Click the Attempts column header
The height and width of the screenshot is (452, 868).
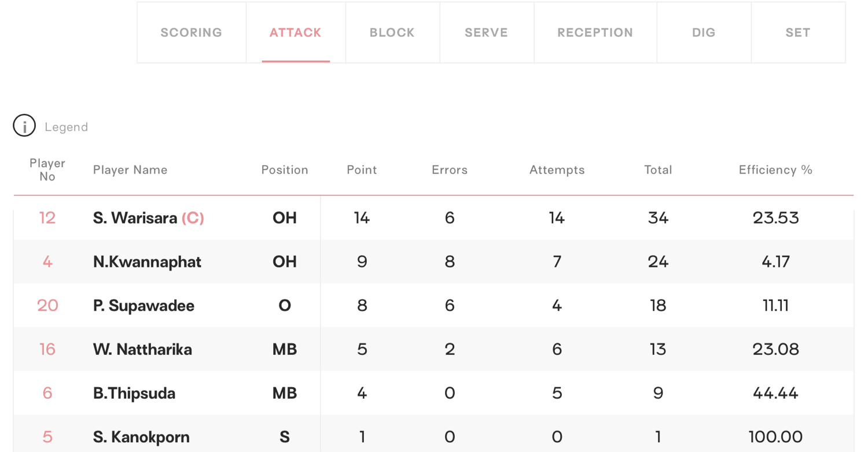(557, 170)
